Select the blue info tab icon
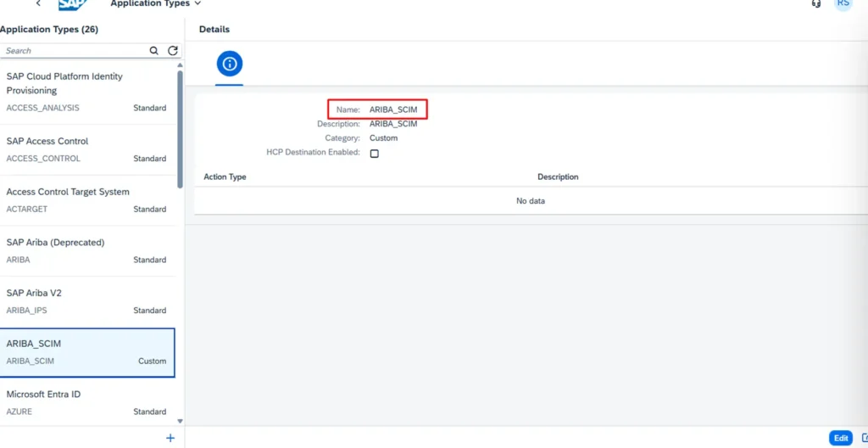 [x=229, y=64]
